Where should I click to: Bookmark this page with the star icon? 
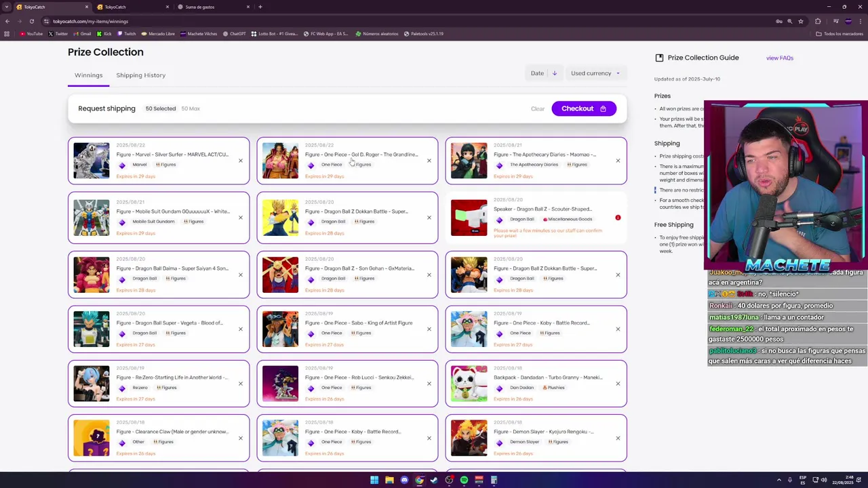coord(801,21)
